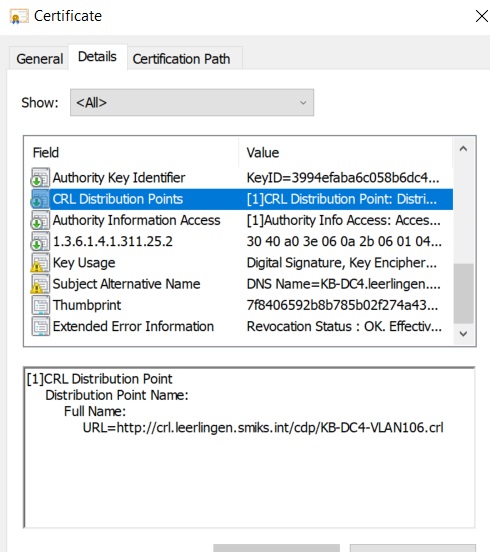Click the 1.3.6.1.4.1.311.25.2 extension icon
The image size is (490, 552).
pyautogui.click(x=40, y=242)
